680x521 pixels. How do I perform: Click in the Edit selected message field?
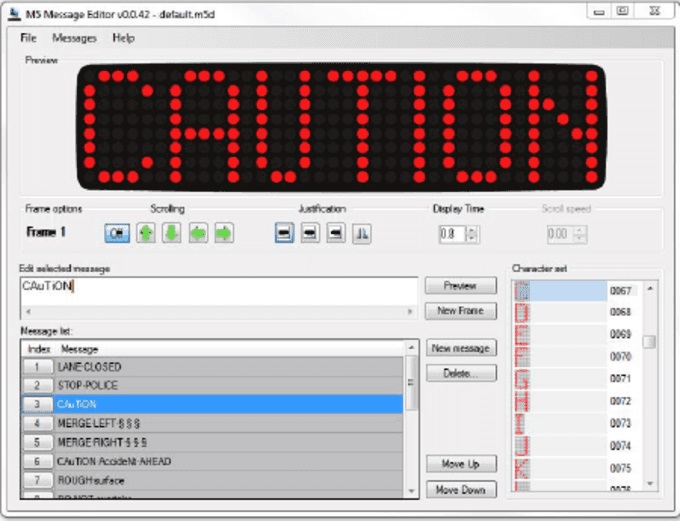(x=215, y=287)
